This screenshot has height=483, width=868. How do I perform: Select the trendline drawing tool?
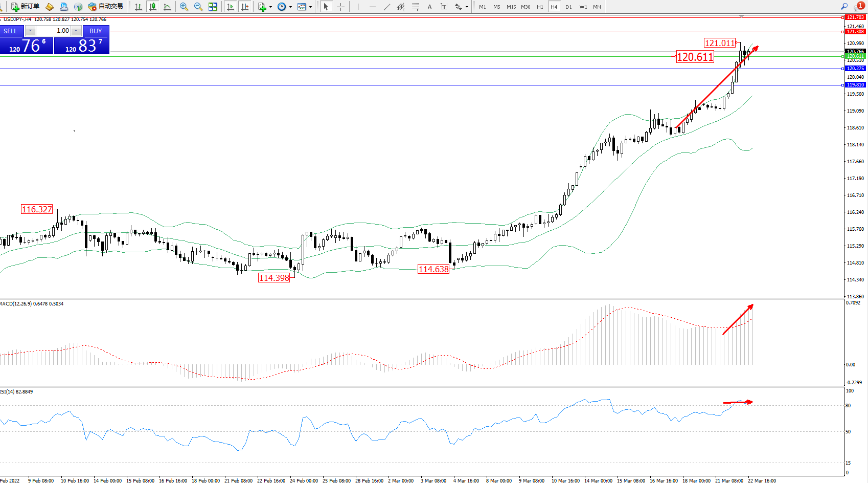coord(387,7)
